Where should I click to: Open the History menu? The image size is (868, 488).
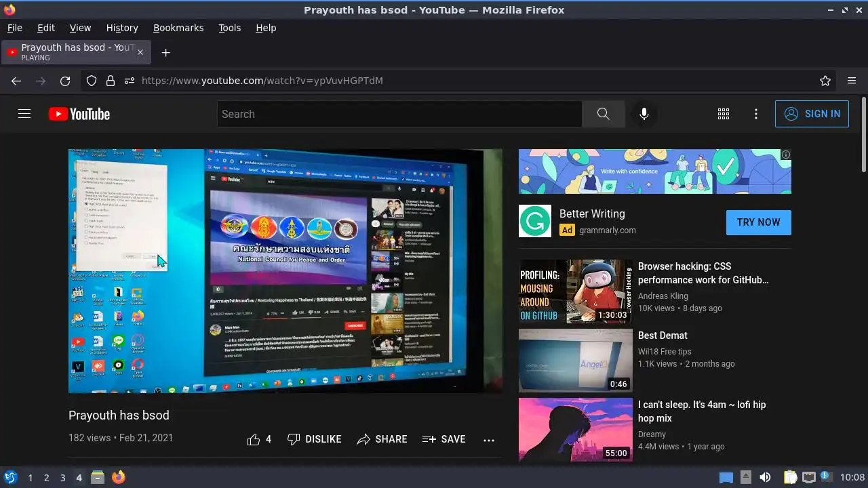pyautogui.click(x=122, y=28)
